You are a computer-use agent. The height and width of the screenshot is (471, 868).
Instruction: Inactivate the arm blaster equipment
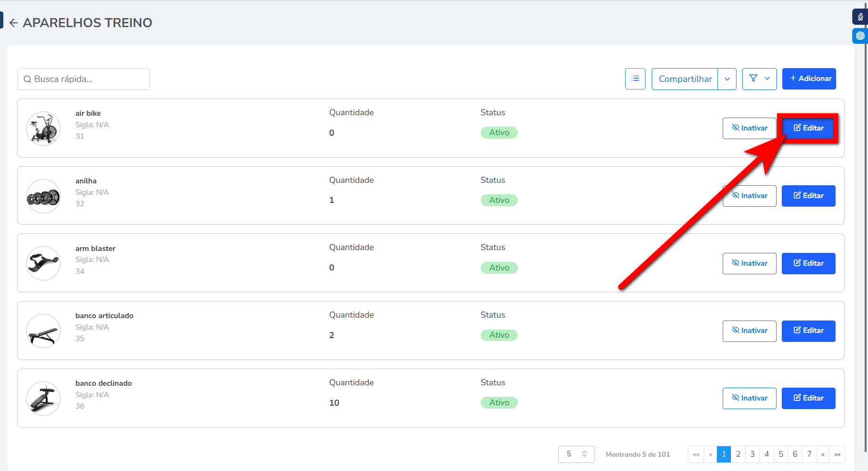[749, 263]
